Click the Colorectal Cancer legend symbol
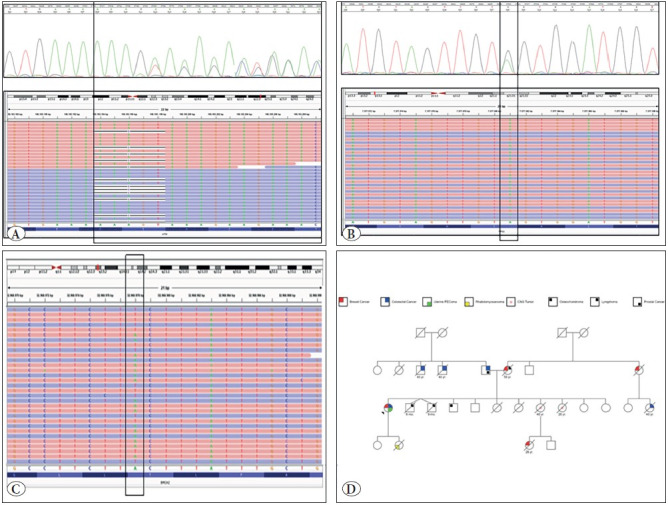The image size is (668, 505). (x=385, y=302)
